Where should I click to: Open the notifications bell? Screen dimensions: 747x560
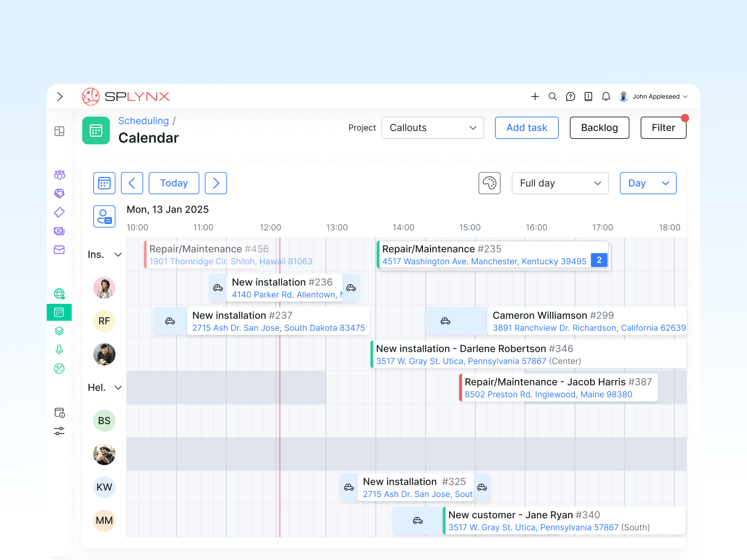pyautogui.click(x=606, y=97)
